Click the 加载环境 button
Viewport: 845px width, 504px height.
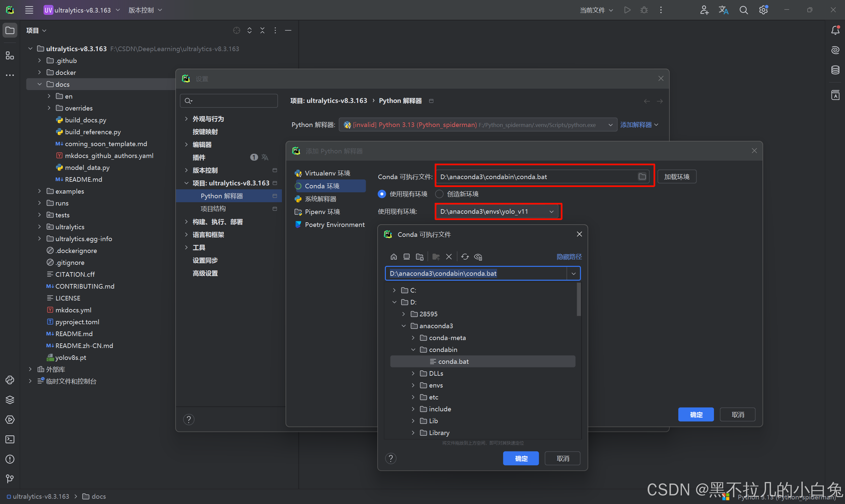click(x=676, y=176)
